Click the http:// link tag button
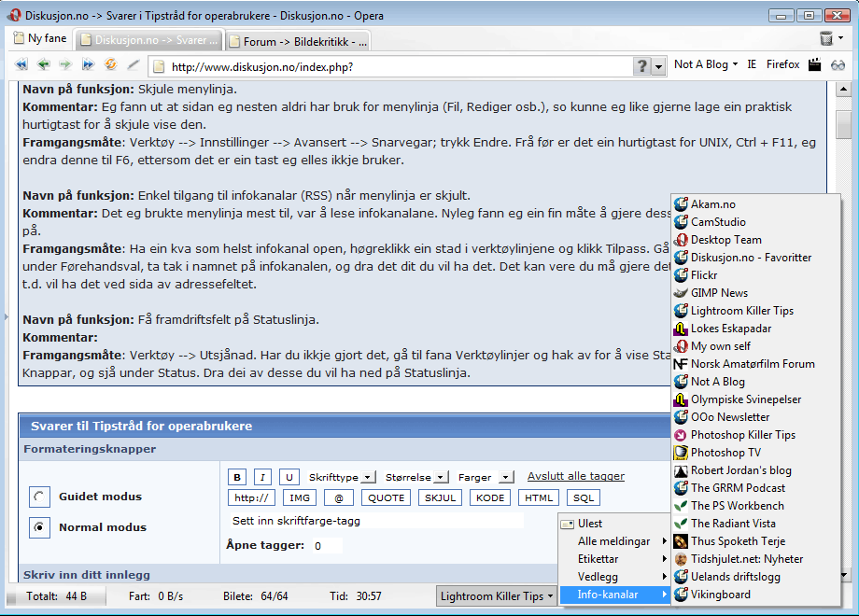 coord(251,497)
